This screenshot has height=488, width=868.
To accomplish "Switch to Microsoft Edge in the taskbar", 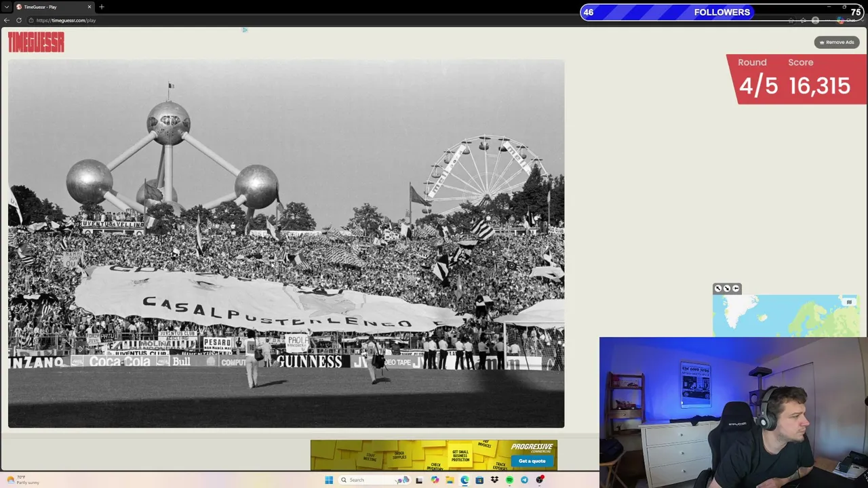I will pyautogui.click(x=465, y=480).
